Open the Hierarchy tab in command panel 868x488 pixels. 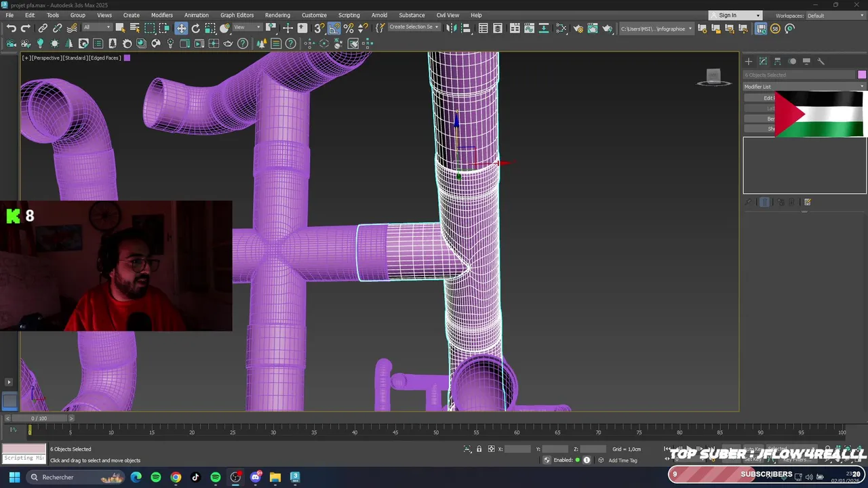[778, 61]
